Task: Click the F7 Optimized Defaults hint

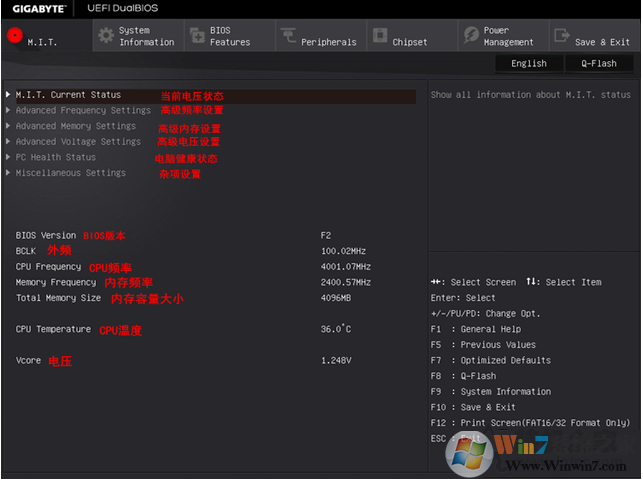Action: point(491,360)
